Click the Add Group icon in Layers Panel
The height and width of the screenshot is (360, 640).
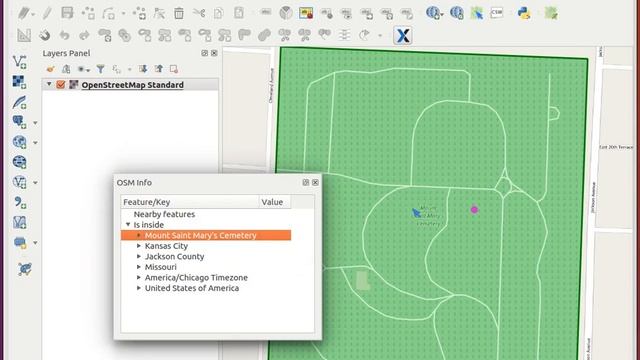(66, 69)
